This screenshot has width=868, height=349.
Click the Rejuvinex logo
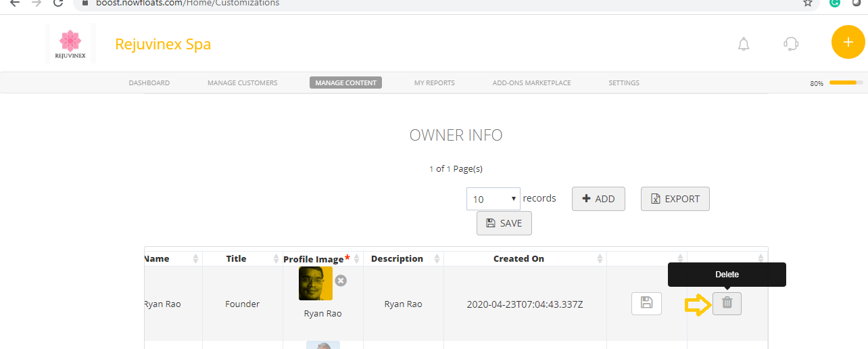coord(70,43)
